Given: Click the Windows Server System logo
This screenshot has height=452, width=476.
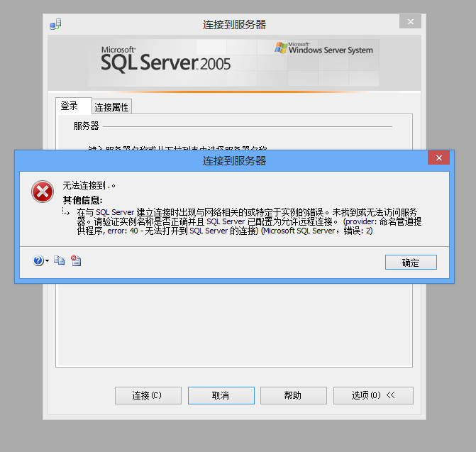Looking at the screenshot, I should tap(323, 49).
